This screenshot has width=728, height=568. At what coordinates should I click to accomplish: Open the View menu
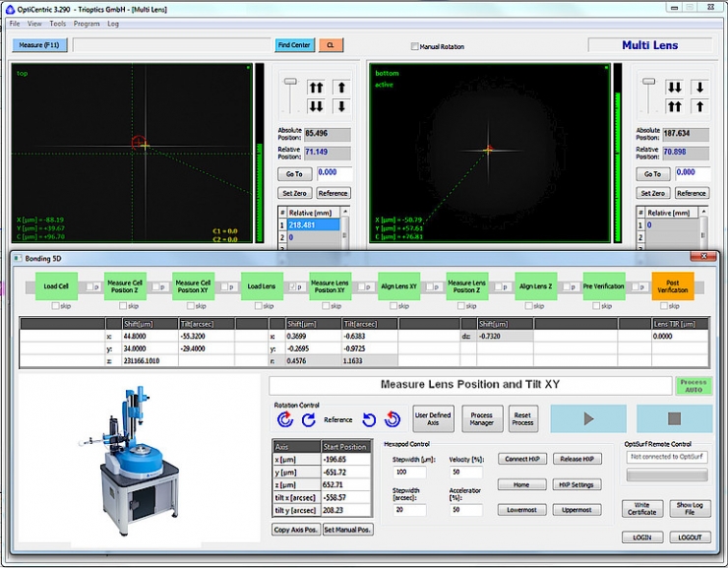point(34,24)
